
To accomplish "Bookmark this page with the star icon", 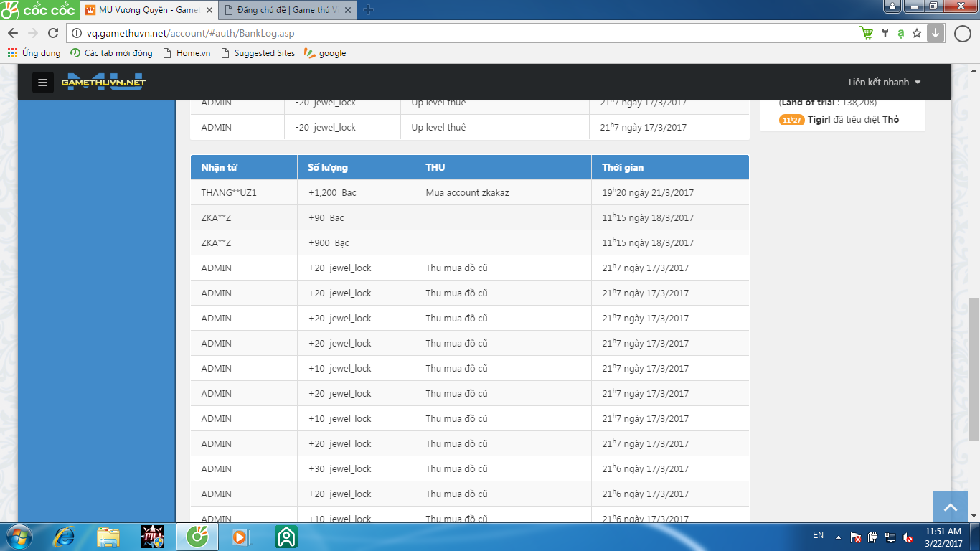I will pyautogui.click(x=917, y=33).
